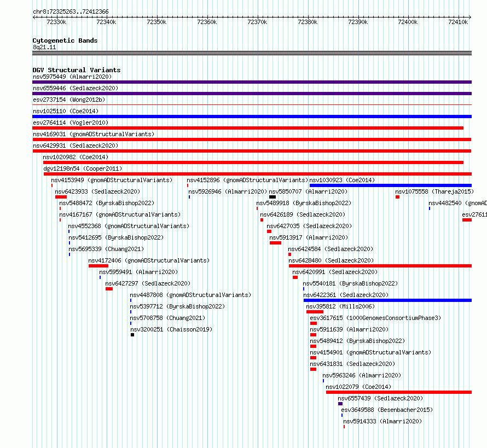Open variant label nsv5412695 (ByrskaBishop2022)
The width and height of the screenshot is (487, 448).
(116, 237)
